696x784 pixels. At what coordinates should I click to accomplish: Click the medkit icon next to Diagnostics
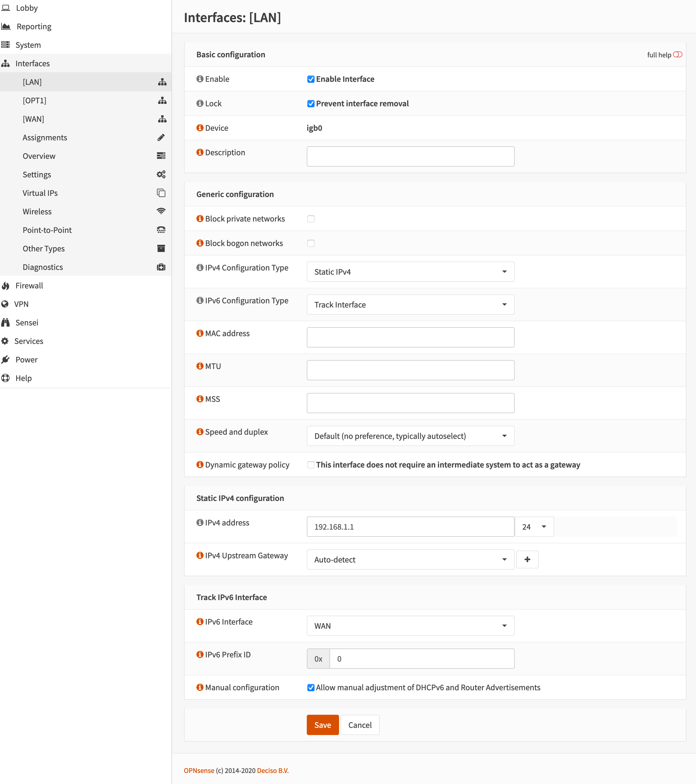[x=161, y=267]
